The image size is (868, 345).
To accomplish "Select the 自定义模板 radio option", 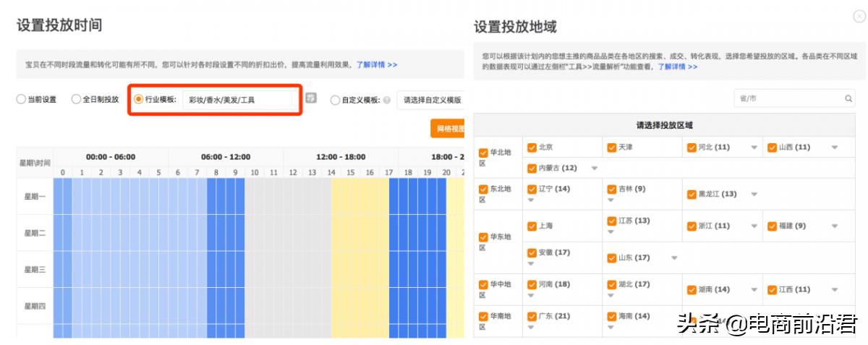I will pyautogui.click(x=335, y=100).
